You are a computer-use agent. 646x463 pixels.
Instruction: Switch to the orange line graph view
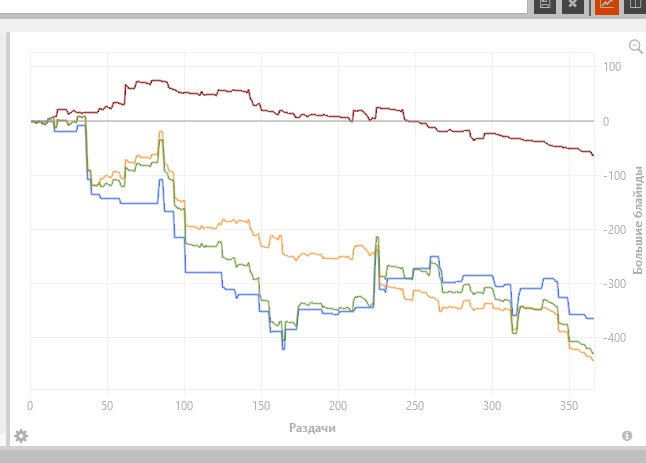607,4
